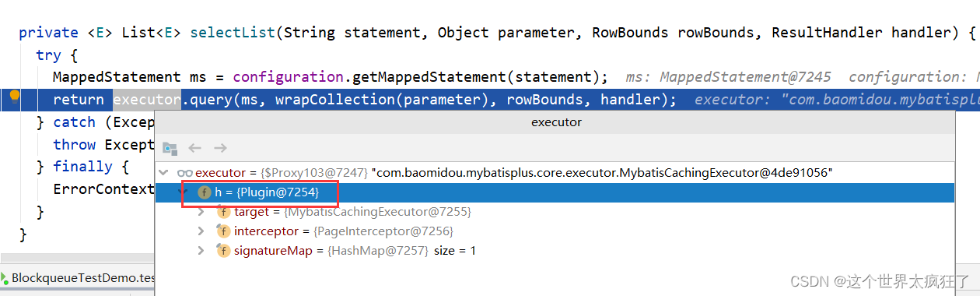The image size is (980, 296).
Task: Click the back arrow in executor popup
Action: [195, 148]
